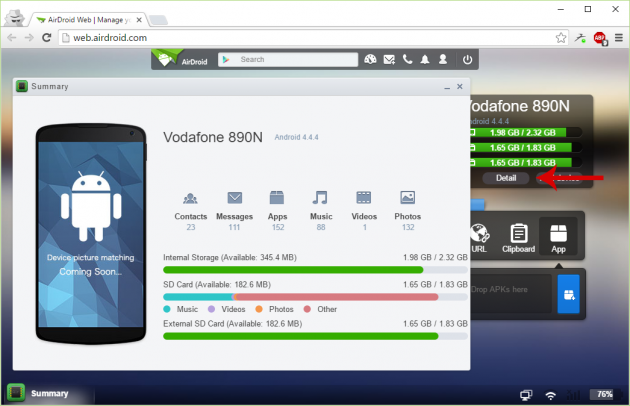Select the URL toolbox icon
630x406 pixels.
point(479,238)
